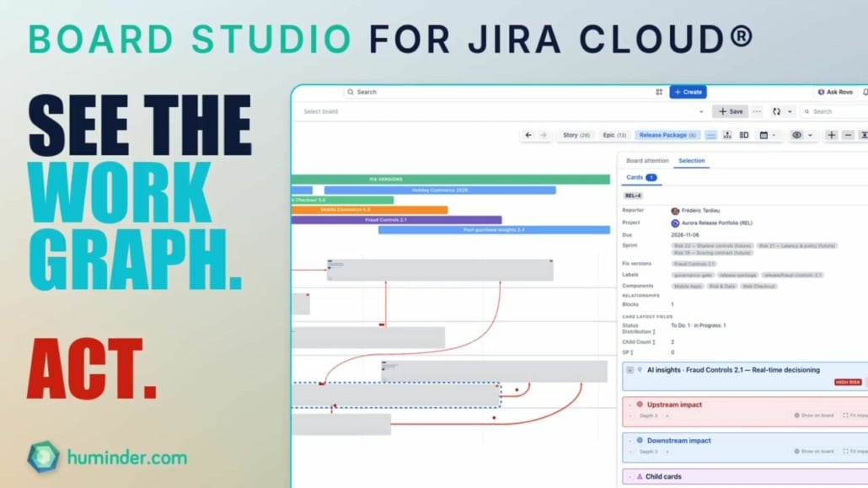
Task: Select the Selection tab
Action: click(691, 161)
